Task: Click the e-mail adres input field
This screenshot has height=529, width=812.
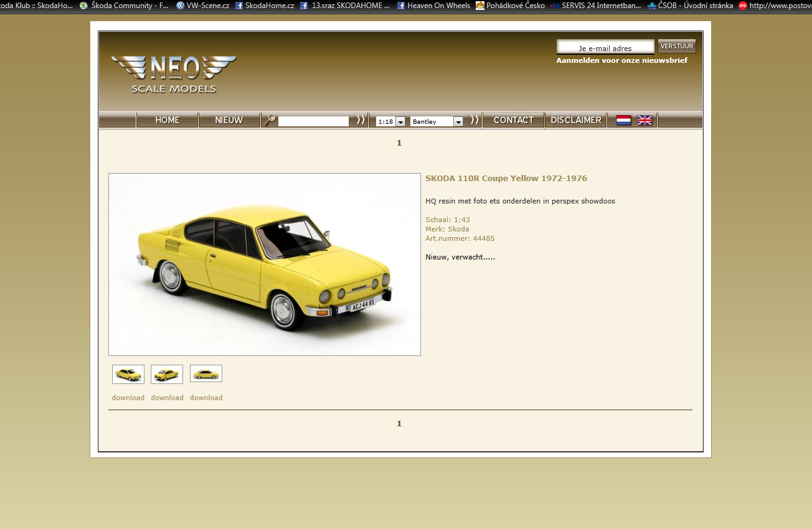Action: (x=605, y=47)
